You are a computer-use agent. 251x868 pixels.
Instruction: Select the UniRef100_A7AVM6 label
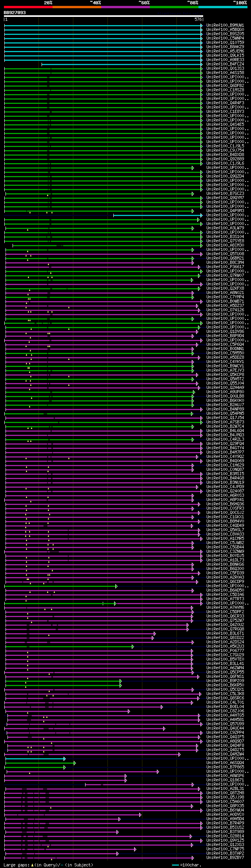point(225,607)
